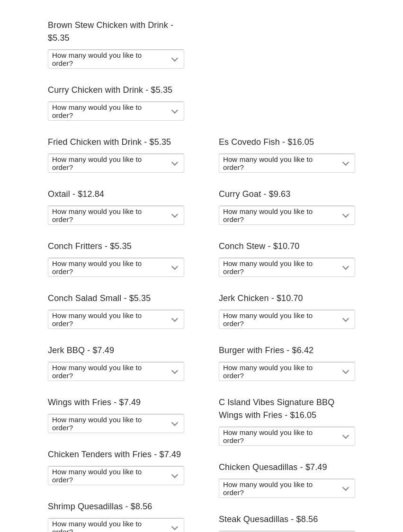Expand Curry Chicken with Drink quantity selector
The width and height of the screenshot is (403, 532).
tap(116, 111)
